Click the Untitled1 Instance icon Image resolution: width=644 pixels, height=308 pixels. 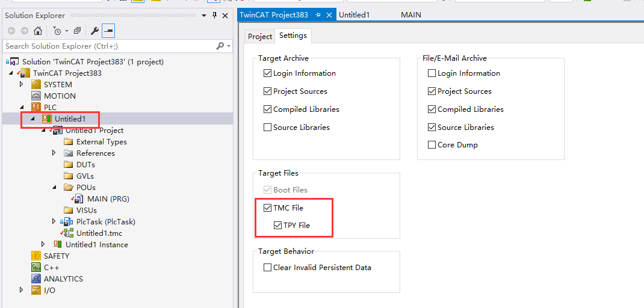[58, 245]
